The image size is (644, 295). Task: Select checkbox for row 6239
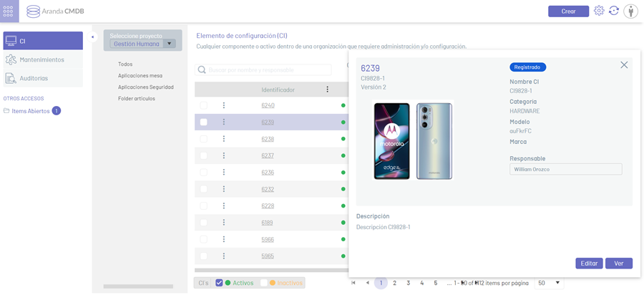(204, 122)
